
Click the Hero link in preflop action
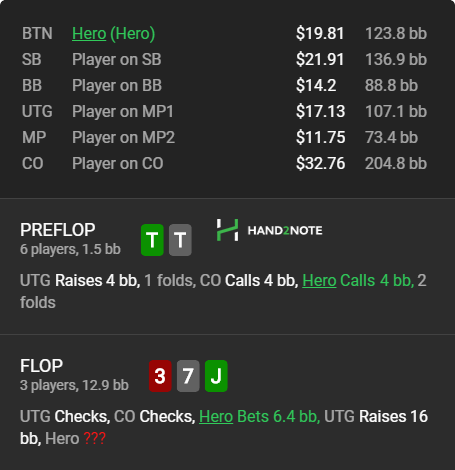(x=319, y=280)
